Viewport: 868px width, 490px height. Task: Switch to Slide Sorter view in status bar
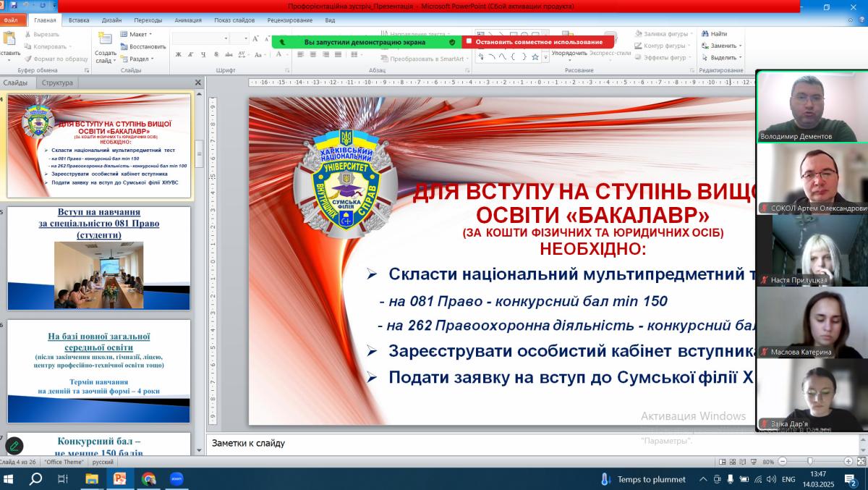[x=733, y=461]
